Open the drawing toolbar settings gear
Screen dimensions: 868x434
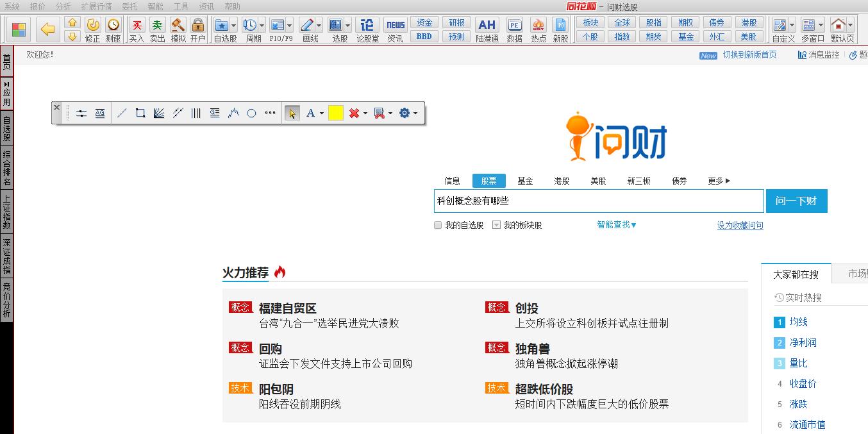pyautogui.click(x=406, y=112)
